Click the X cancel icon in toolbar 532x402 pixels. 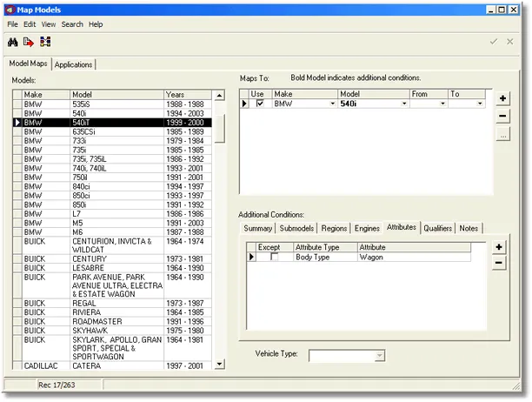click(x=510, y=42)
